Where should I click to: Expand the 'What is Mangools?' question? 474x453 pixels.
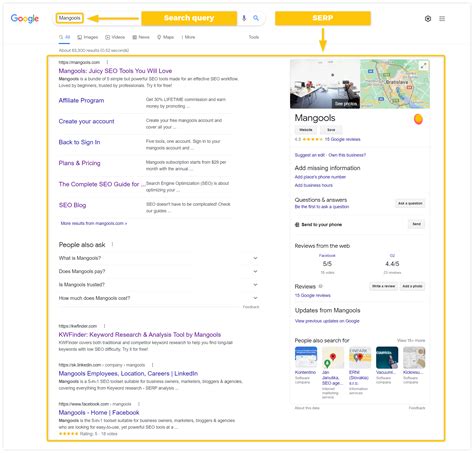click(158, 258)
